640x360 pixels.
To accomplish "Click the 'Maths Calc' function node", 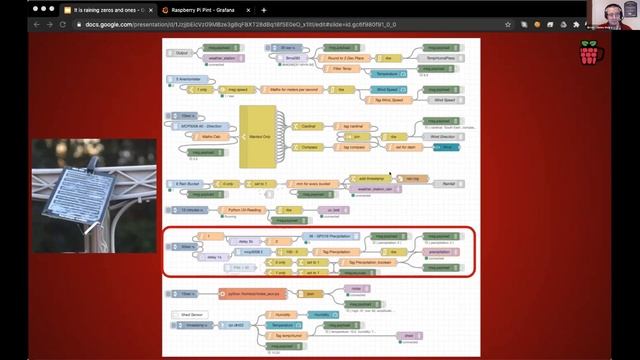I will coord(211,137).
